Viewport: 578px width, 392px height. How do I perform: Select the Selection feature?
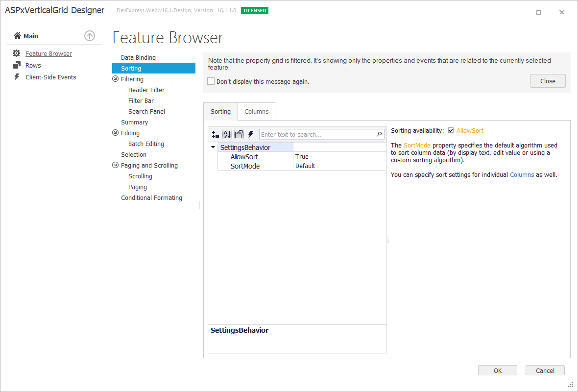click(x=134, y=154)
